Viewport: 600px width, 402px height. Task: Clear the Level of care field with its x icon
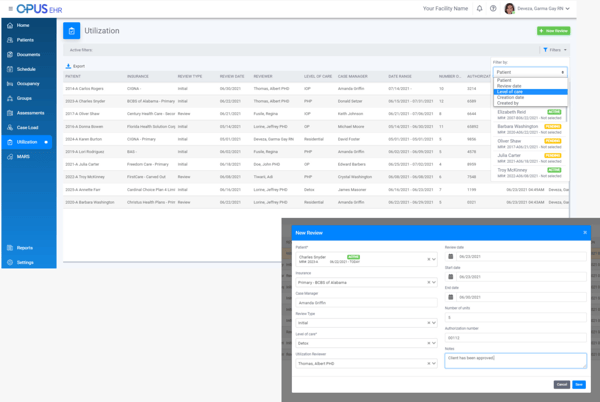coord(429,343)
